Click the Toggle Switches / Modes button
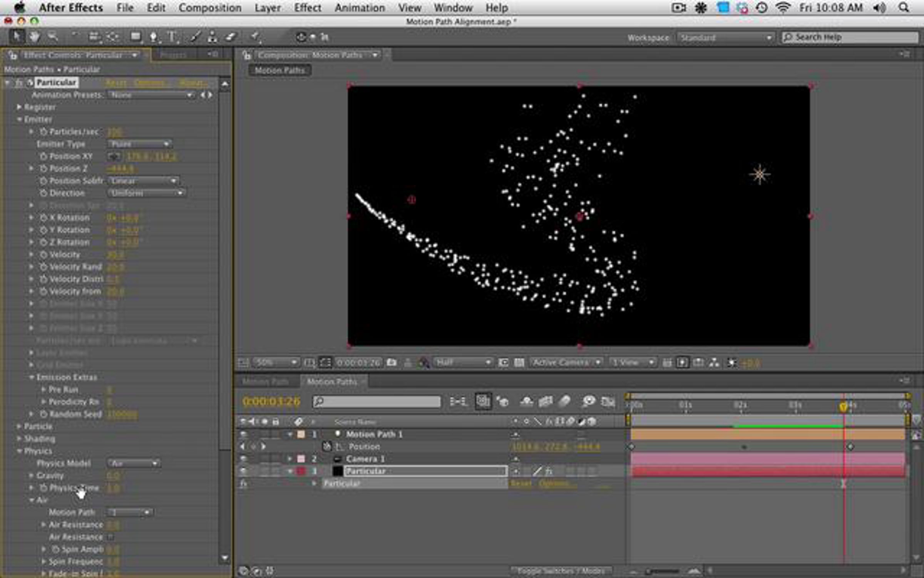924x578 pixels. (x=561, y=570)
